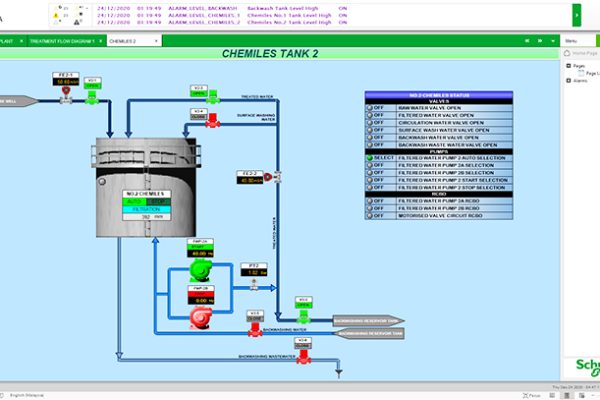Expand the alarm banner with green arrow
Viewport: 600px width, 400px height.
[577, 15]
